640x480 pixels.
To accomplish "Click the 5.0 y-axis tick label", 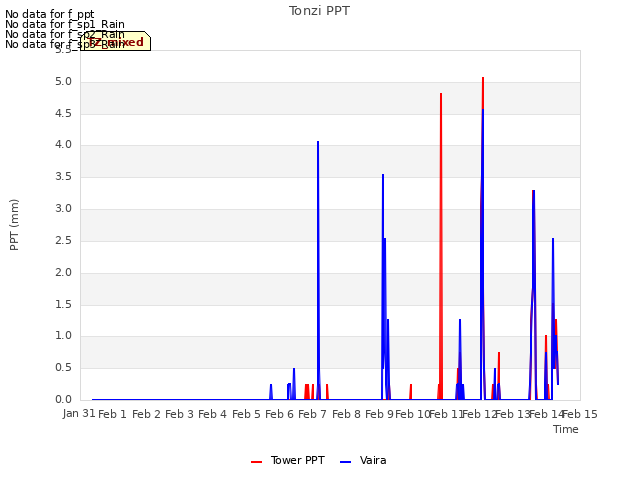I will [x=63, y=82].
